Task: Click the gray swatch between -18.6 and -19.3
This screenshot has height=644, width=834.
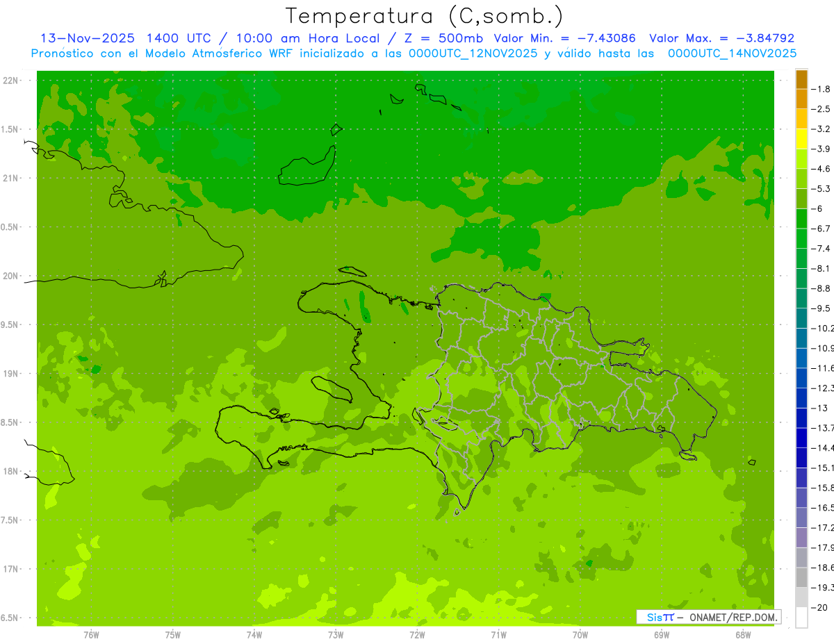Action: click(x=801, y=577)
